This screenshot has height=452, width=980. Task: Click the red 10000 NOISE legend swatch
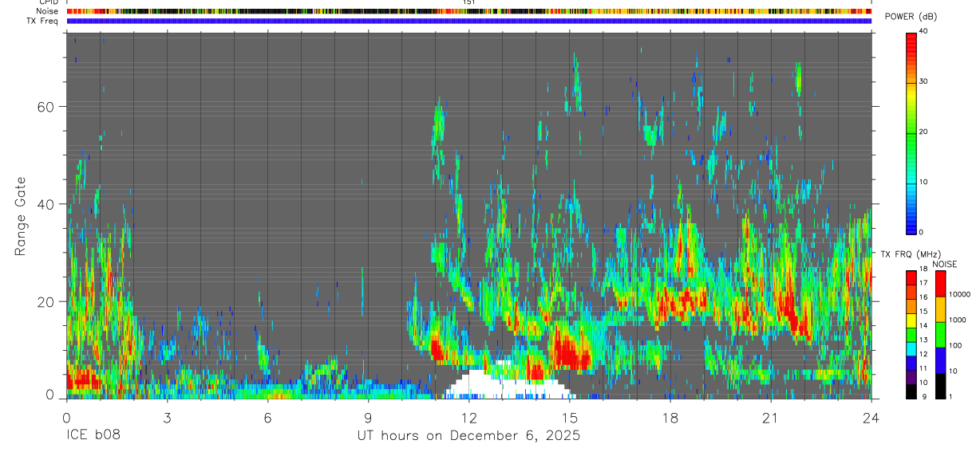(940, 284)
